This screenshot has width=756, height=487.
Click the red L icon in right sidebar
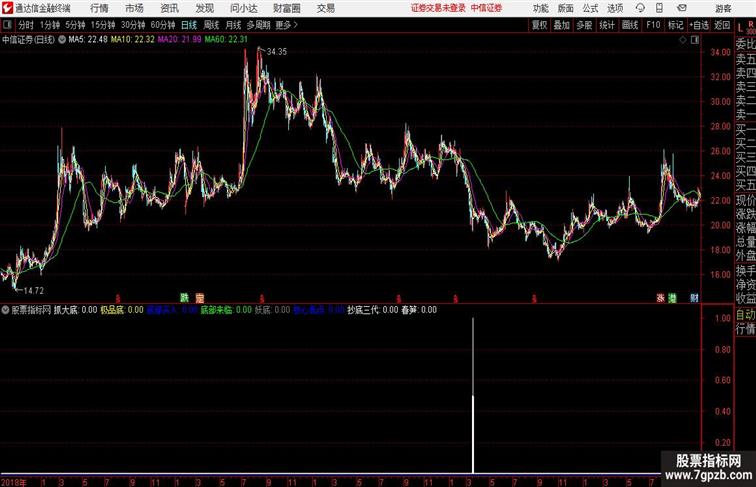tap(741, 28)
